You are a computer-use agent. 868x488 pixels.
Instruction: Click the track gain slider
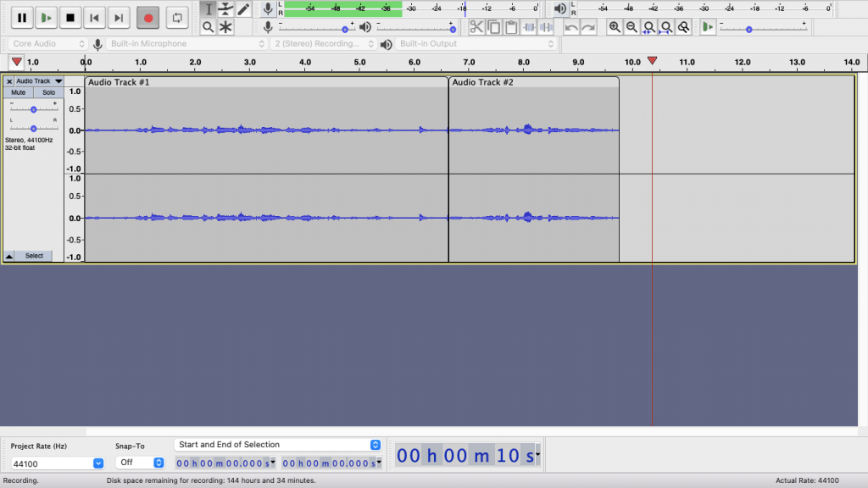(x=33, y=109)
